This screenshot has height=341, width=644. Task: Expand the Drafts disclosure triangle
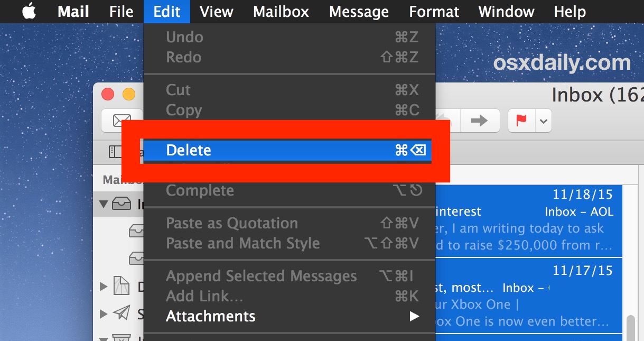tap(104, 285)
